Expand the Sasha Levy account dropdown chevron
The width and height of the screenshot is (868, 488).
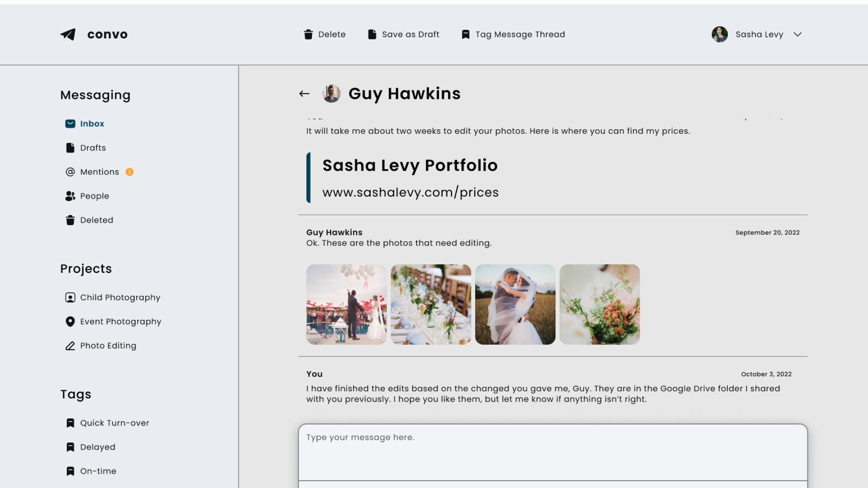click(x=797, y=34)
